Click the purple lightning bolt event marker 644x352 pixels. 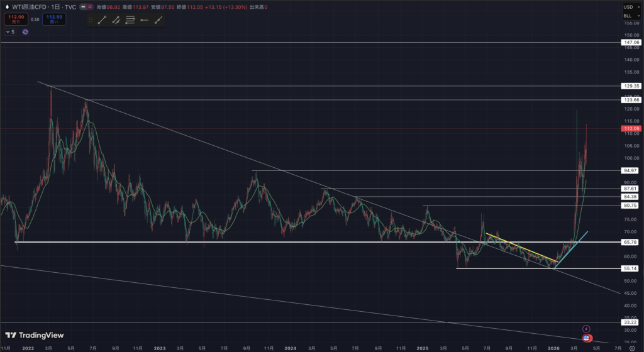[586, 328]
